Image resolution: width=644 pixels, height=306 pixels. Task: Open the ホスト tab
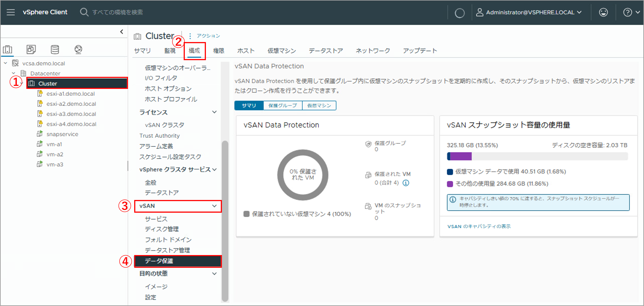[246, 51]
